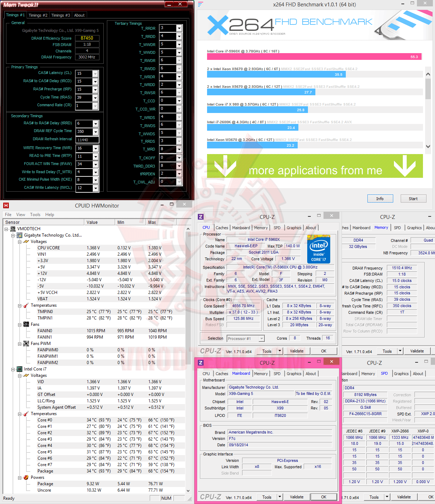The width and height of the screenshot is (435, 504).
Task: Switch to Timings #2 tab in Mem TweakIt
Action: tap(38, 15)
